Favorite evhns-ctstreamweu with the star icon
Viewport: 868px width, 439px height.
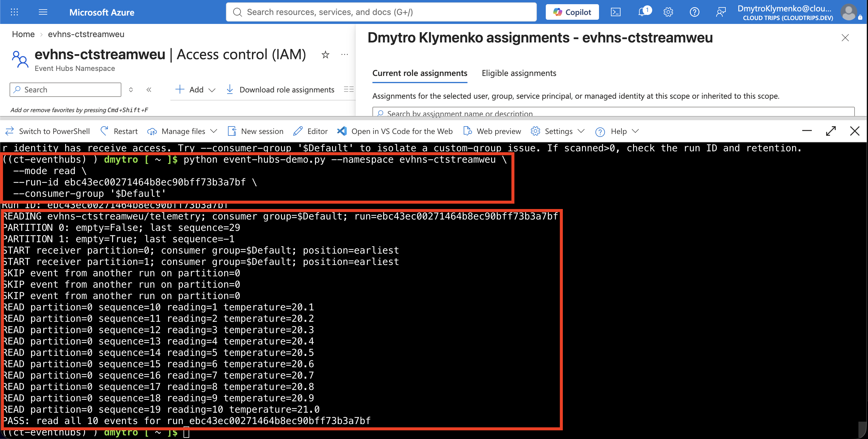(x=325, y=55)
